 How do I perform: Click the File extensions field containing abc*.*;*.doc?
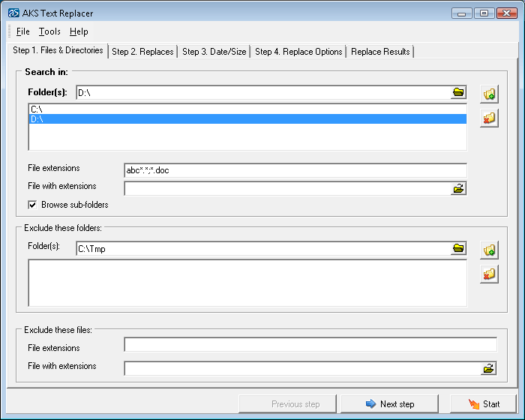295,170
